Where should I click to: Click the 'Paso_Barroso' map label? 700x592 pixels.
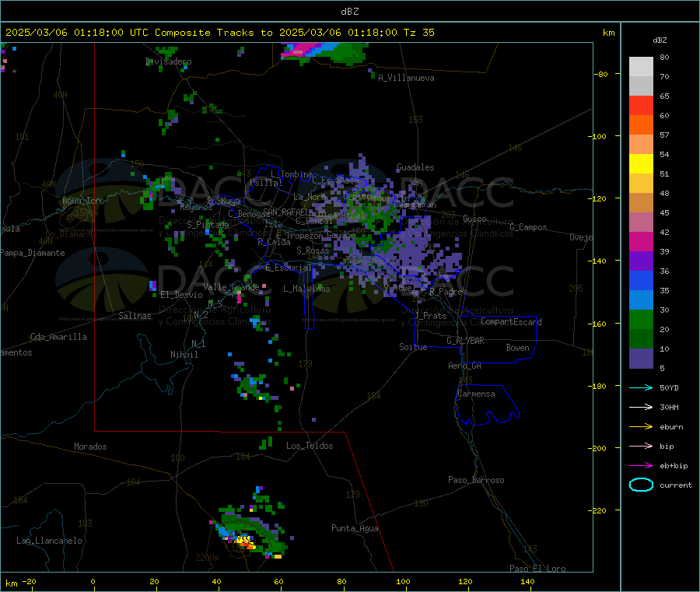point(476,480)
